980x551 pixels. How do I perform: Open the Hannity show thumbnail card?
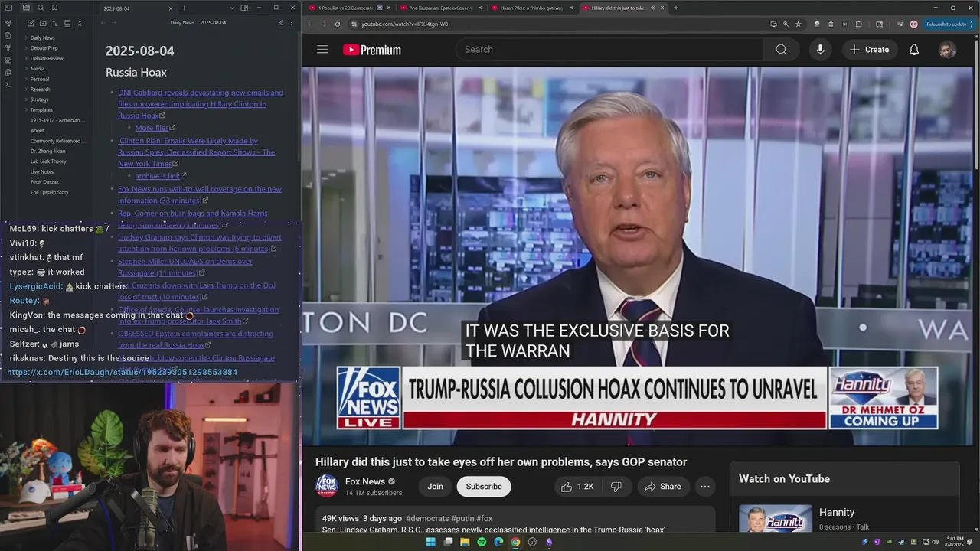pos(776,518)
